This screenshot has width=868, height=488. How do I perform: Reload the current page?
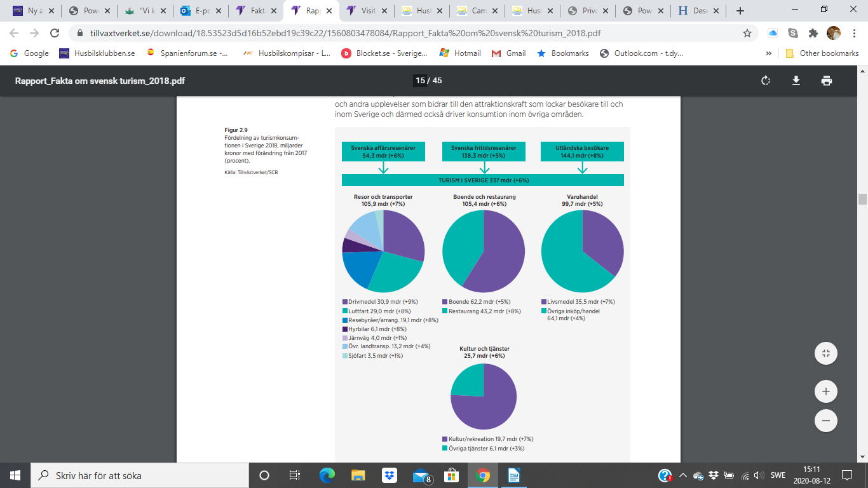[55, 33]
